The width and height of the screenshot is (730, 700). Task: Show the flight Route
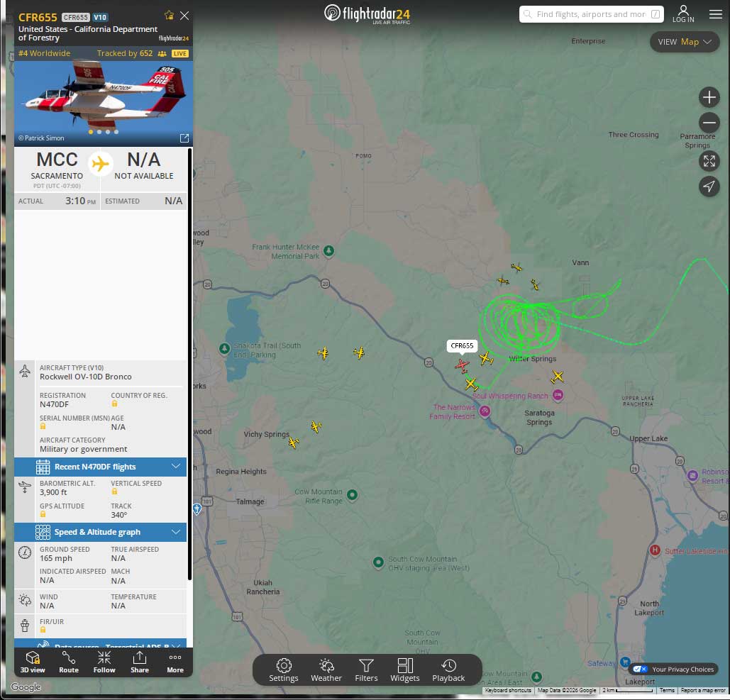pyautogui.click(x=68, y=662)
